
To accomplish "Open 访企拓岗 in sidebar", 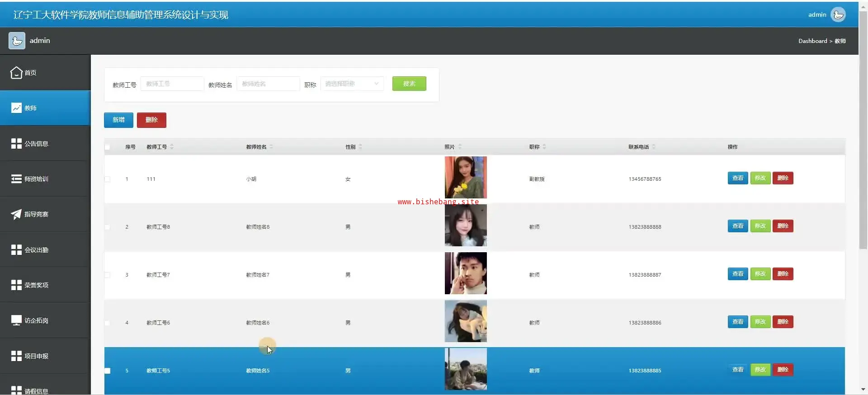I will tap(45, 320).
